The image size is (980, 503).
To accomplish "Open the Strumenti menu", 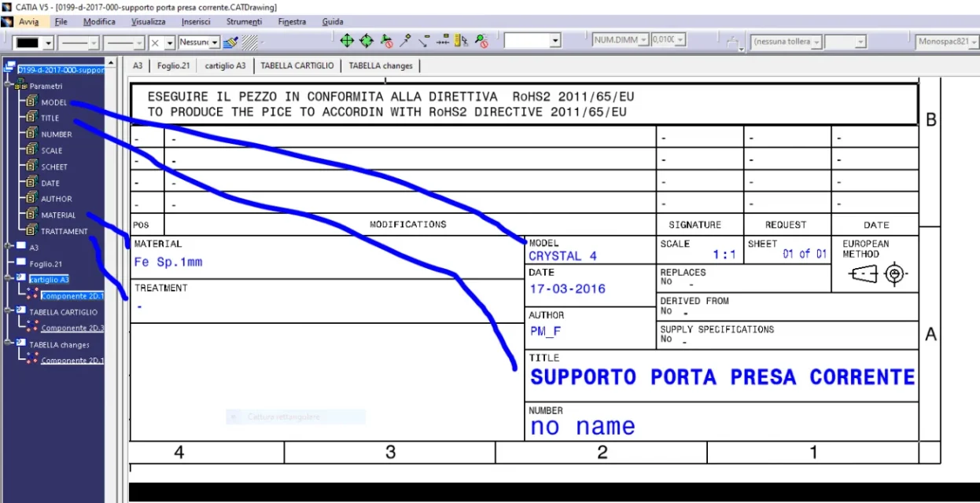I will coord(243,22).
